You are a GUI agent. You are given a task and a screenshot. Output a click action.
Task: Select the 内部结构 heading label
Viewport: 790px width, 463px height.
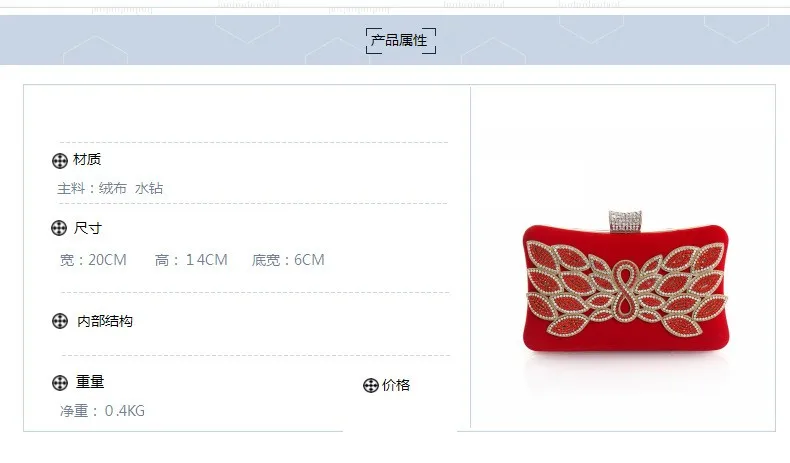coord(105,321)
